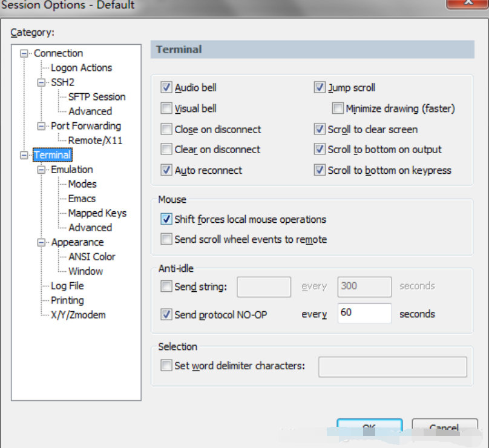Collapse the Appearance tree node
The width and height of the screenshot is (489, 448).
41,242
